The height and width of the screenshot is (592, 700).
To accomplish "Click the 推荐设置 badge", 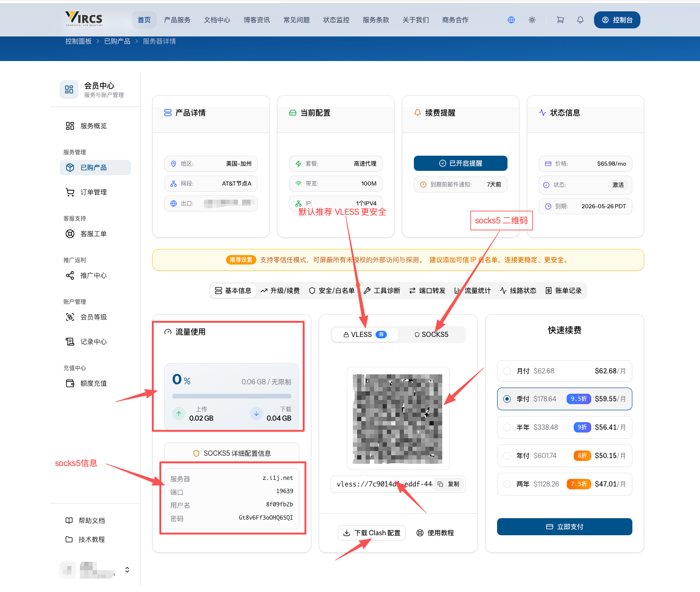I will [241, 260].
